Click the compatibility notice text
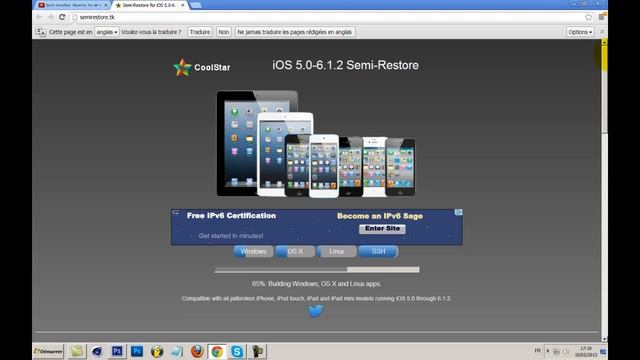Viewport: 640px width, 360px height. [317, 298]
